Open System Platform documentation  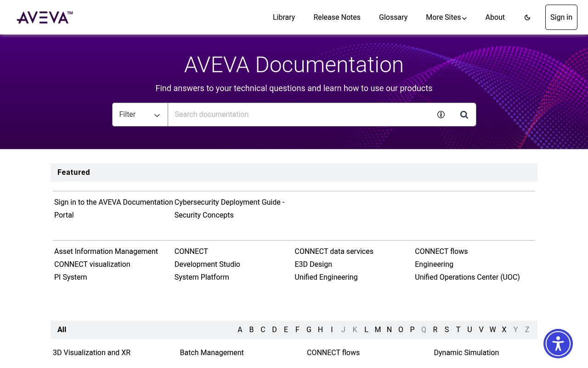pos(202,277)
